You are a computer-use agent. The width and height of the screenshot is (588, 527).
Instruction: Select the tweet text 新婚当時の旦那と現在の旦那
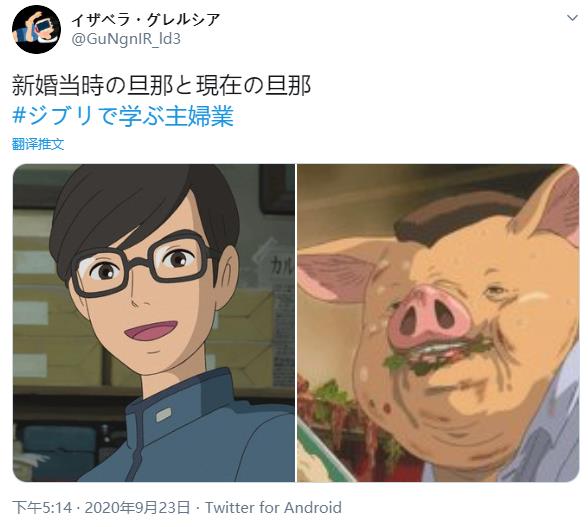click(162, 86)
